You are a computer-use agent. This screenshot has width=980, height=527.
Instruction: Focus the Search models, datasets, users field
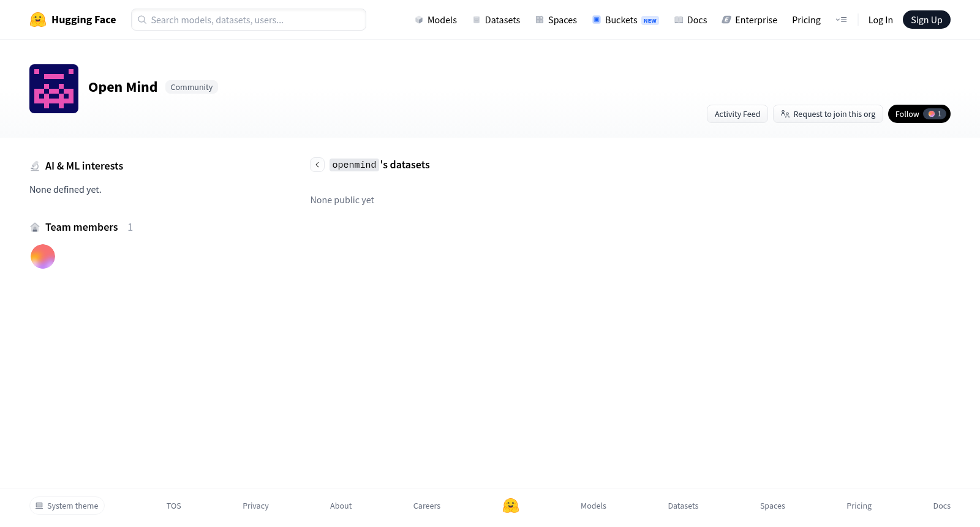249,20
